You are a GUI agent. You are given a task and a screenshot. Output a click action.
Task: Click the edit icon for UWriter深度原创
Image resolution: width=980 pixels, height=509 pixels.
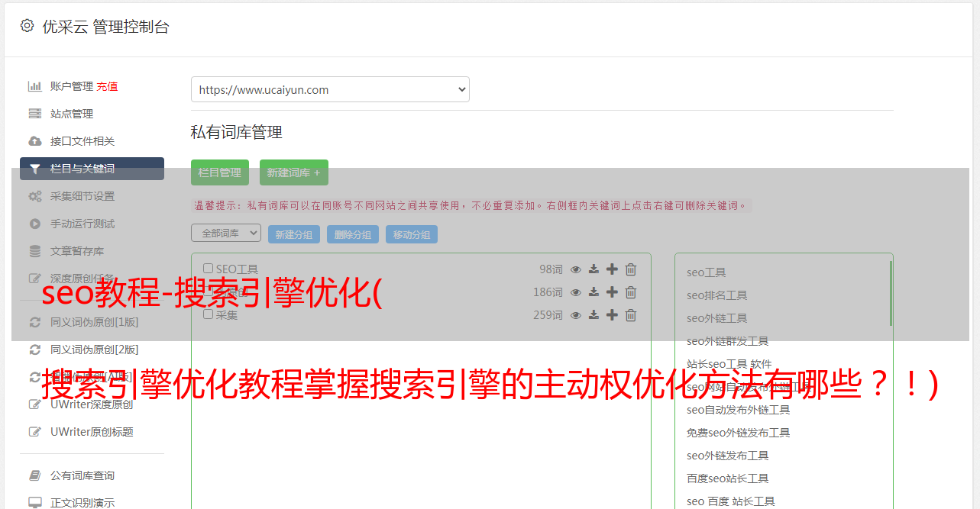(35, 404)
